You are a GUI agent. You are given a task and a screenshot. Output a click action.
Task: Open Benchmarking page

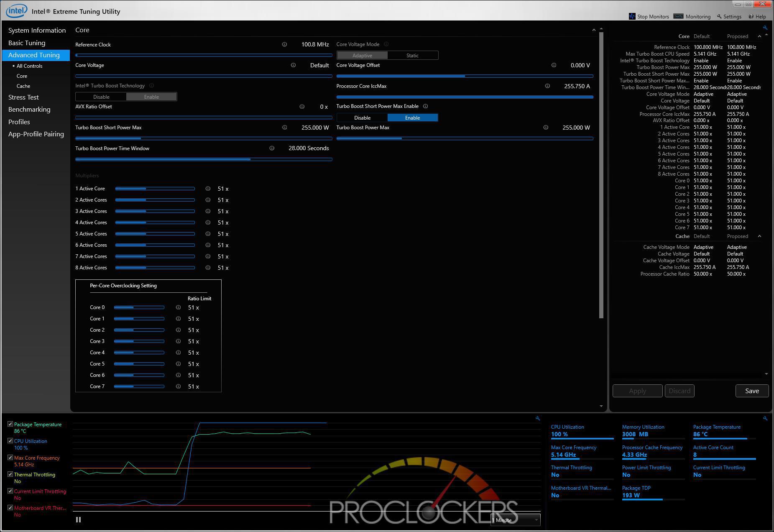[29, 110]
